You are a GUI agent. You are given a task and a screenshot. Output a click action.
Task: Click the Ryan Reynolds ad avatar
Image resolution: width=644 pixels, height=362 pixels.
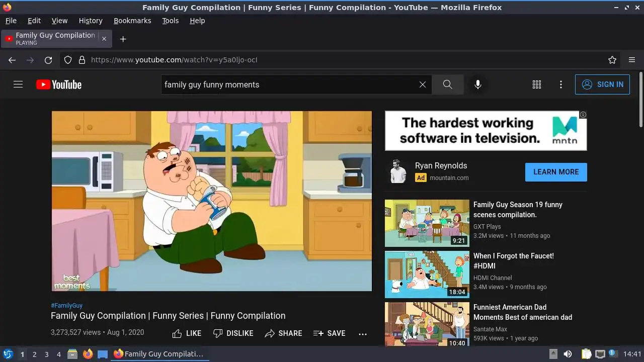click(x=398, y=172)
